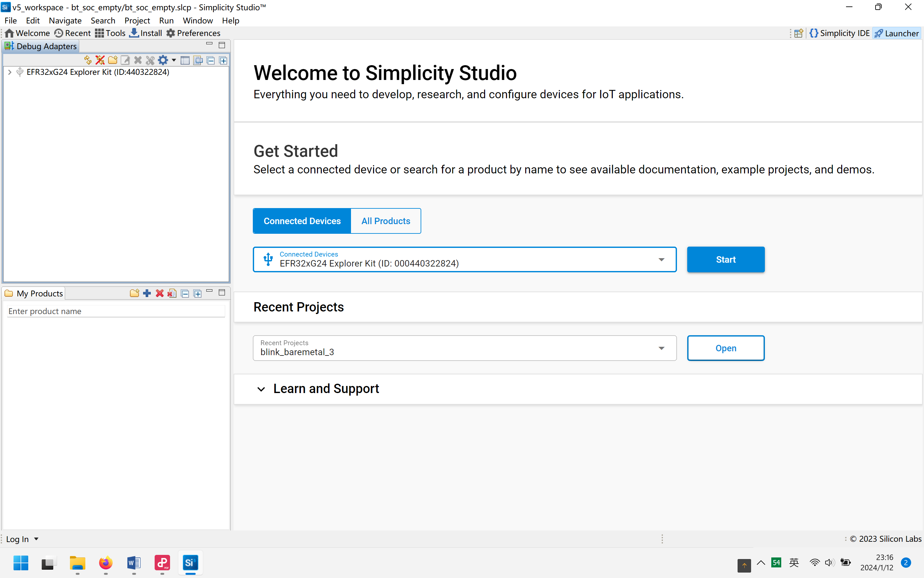Select the All Products tab button
Image resolution: width=924 pixels, height=578 pixels.
point(386,221)
